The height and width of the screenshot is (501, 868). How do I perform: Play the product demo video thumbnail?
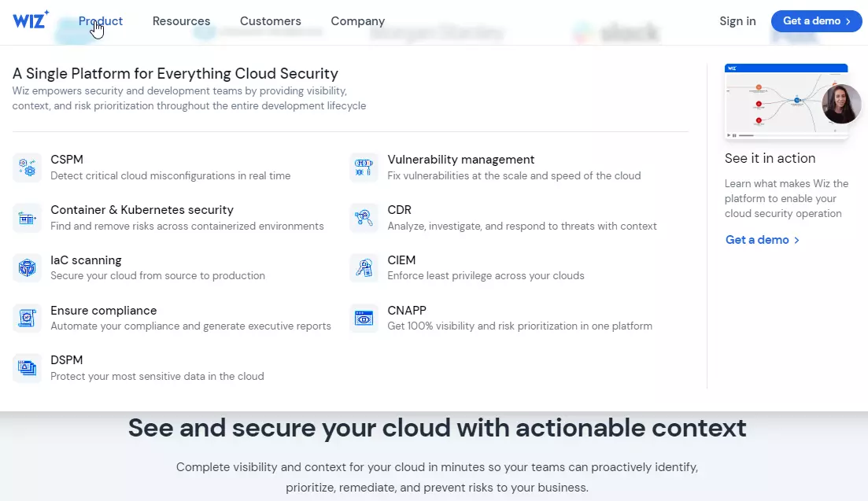786,101
